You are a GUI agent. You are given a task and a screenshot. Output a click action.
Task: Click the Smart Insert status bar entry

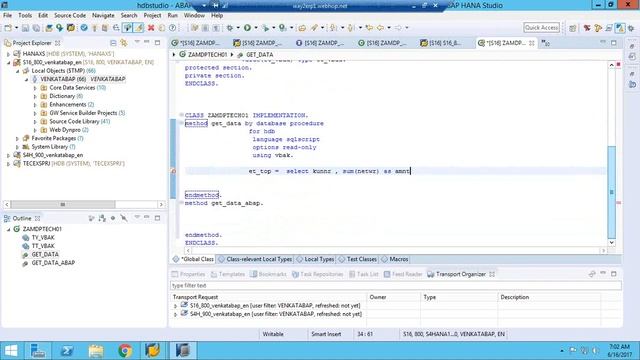pyautogui.click(x=326, y=334)
